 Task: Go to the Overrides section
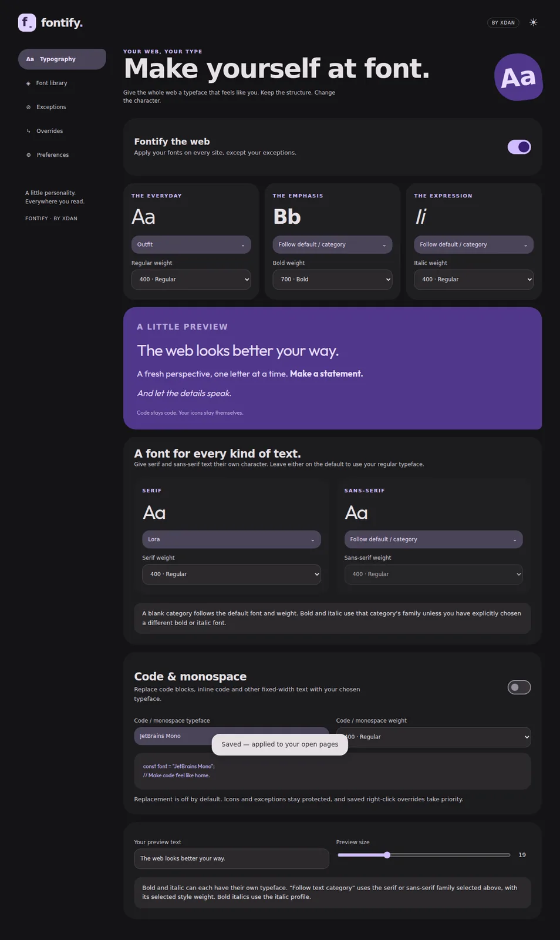(62, 131)
